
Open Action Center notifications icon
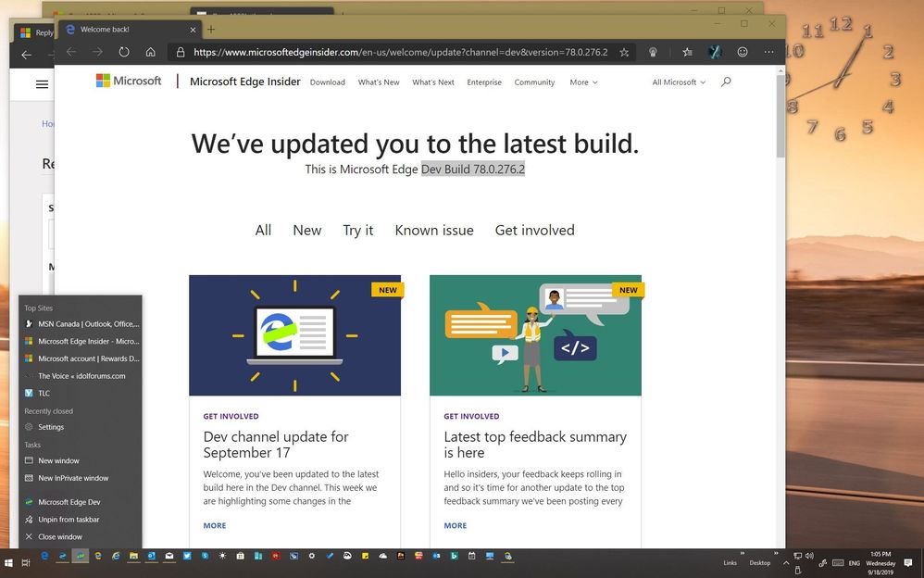[908, 562]
